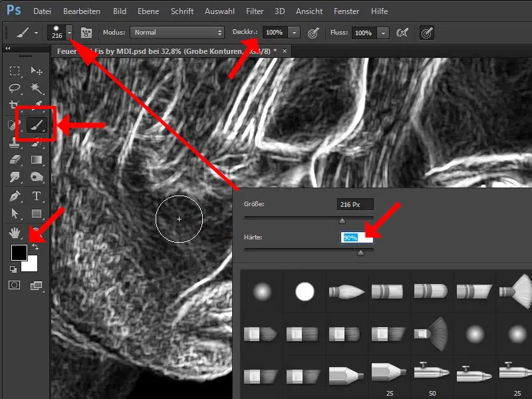532x399 pixels.
Task: Click the Größe slider handle
Action: click(x=342, y=221)
